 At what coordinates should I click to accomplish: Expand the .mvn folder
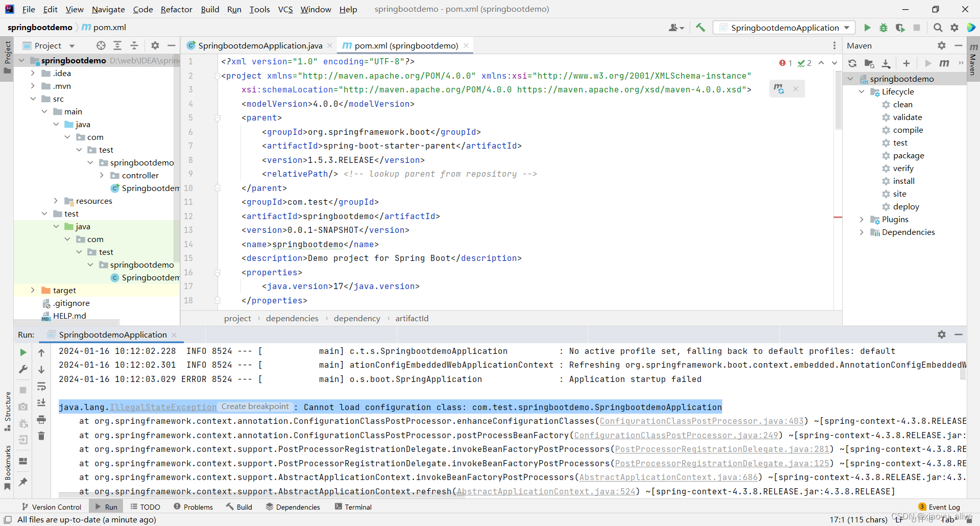tap(33, 86)
